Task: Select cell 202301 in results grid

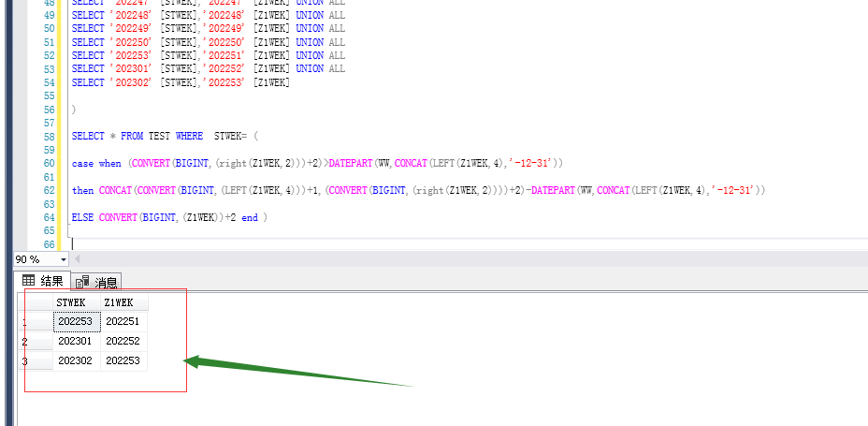Action: 77,341
